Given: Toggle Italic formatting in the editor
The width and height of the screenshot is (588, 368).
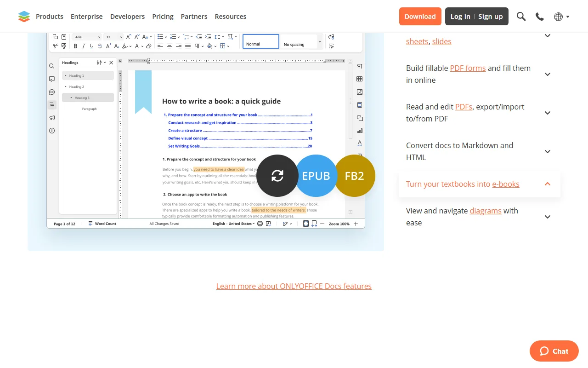Looking at the screenshot, I should tap(83, 46).
